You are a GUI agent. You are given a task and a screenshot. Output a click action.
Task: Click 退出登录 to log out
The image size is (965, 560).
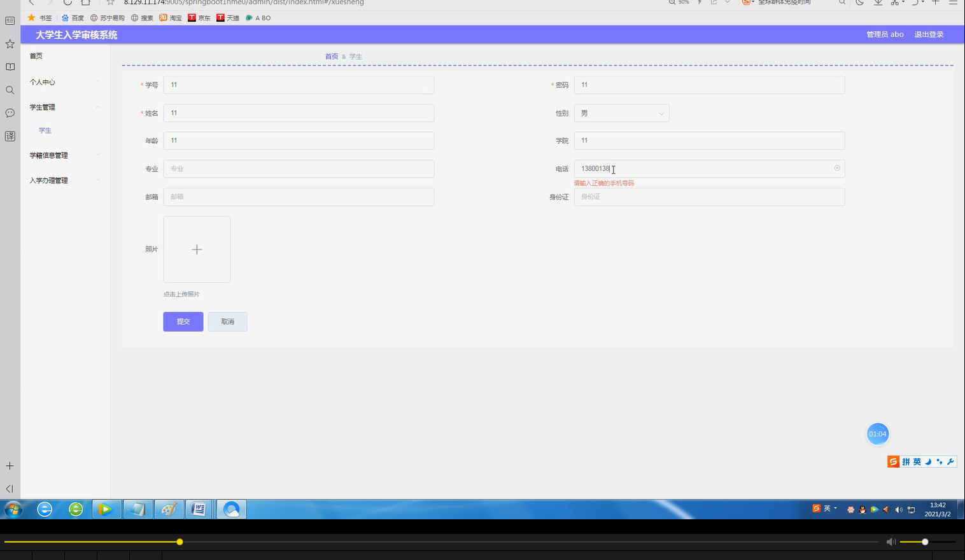(929, 34)
